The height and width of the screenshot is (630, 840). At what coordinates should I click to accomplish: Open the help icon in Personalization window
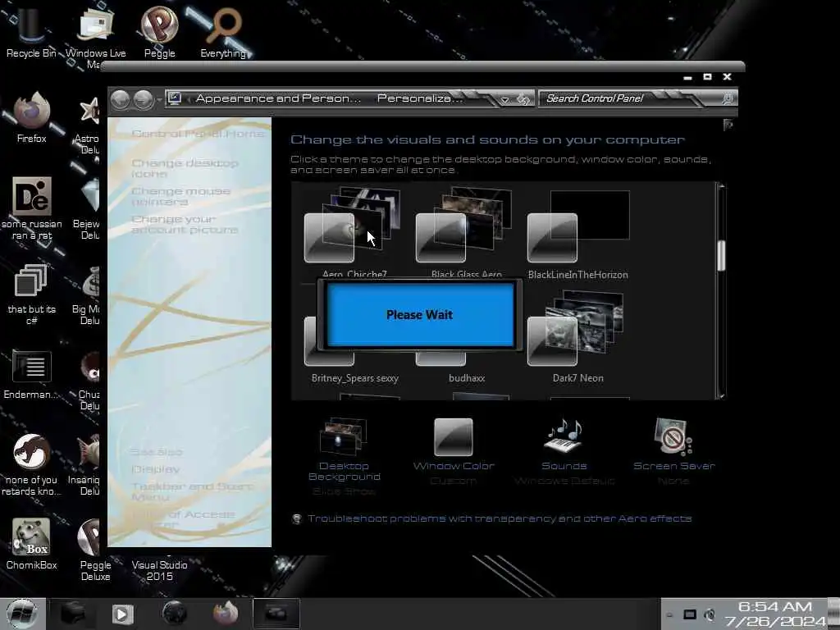pos(728,125)
